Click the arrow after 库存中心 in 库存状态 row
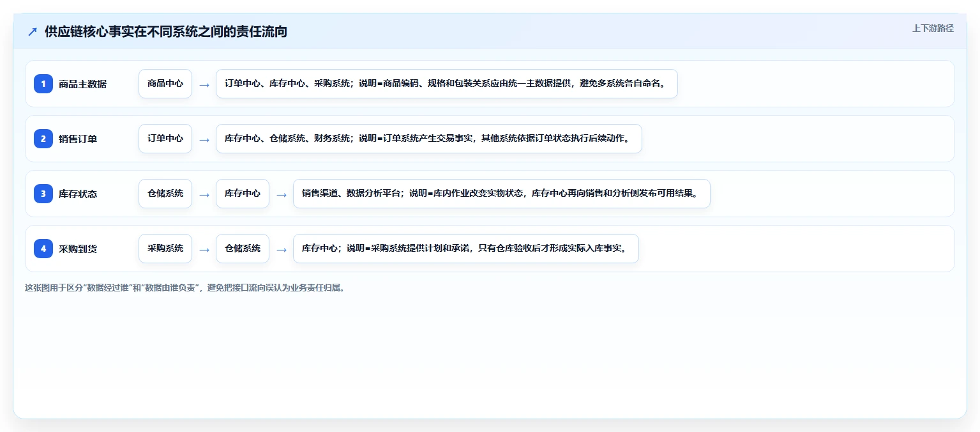This screenshot has height=432, width=980. point(282,194)
